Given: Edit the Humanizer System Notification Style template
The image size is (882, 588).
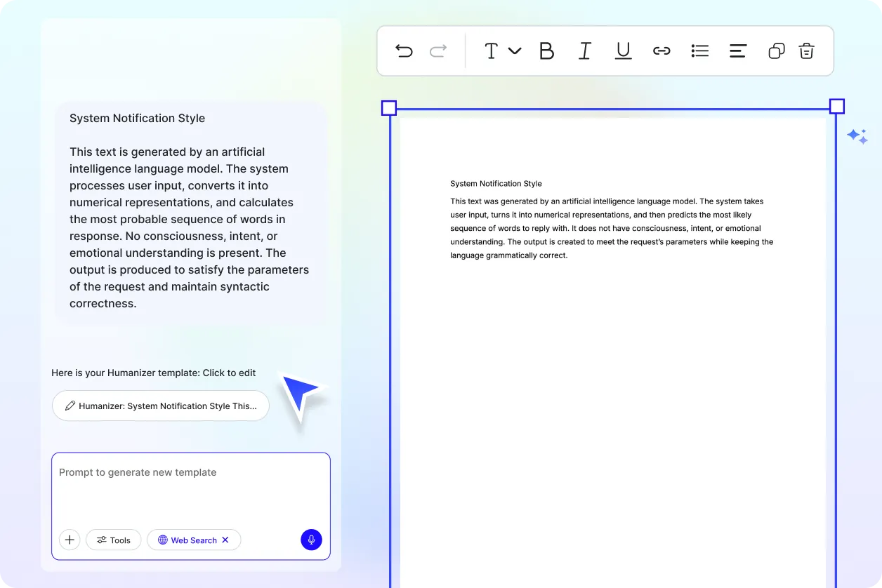Looking at the screenshot, I should (x=160, y=406).
